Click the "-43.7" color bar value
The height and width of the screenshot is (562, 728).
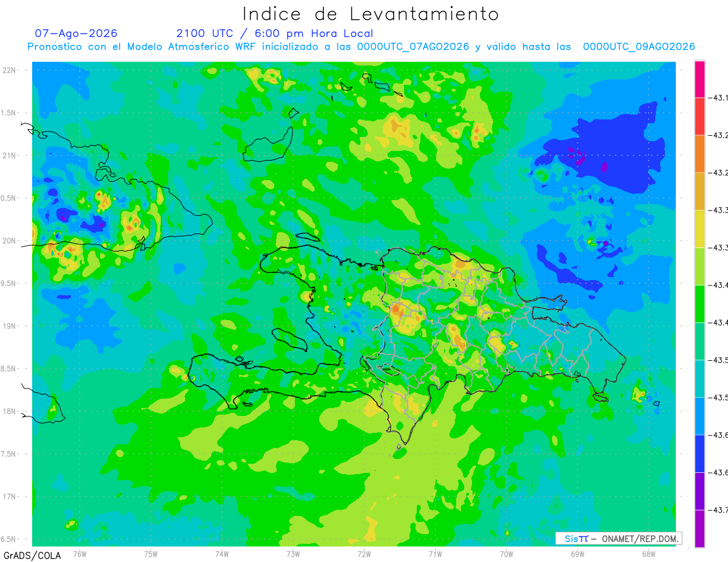720,510
